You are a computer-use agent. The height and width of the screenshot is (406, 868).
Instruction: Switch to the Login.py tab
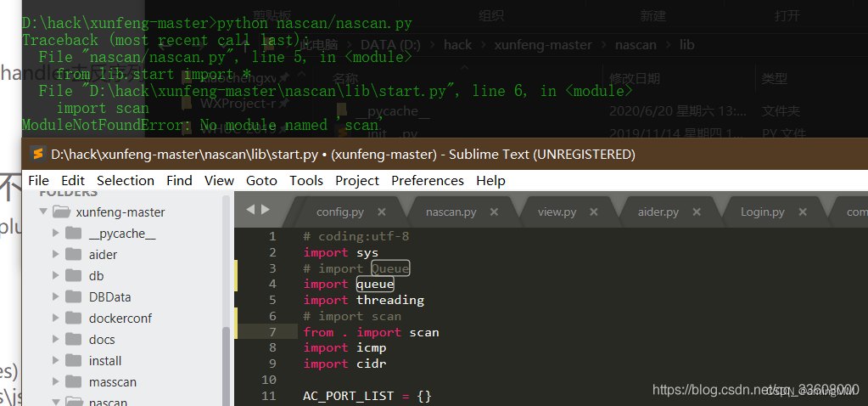[x=762, y=212]
